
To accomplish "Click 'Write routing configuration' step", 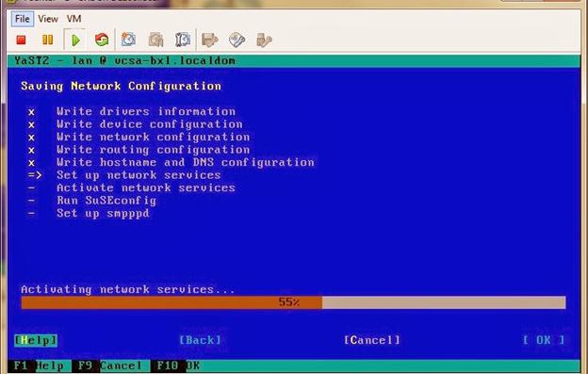I will pos(153,150).
